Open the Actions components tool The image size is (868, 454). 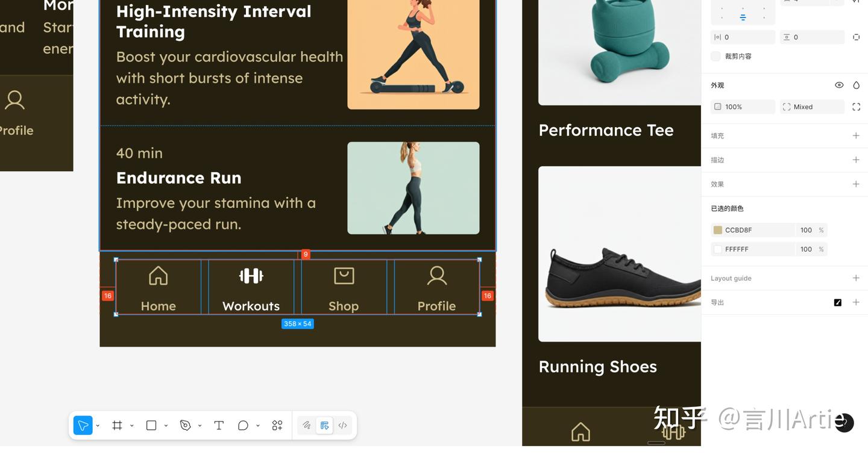tap(277, 426)
